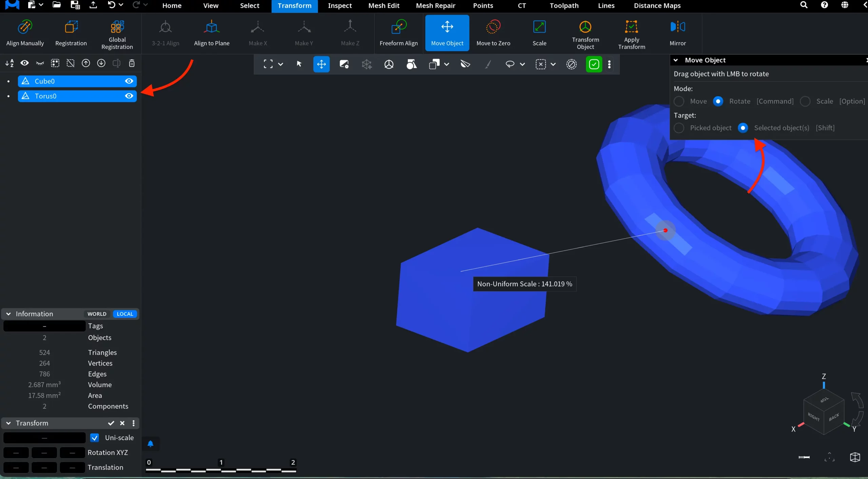The height and width of the screenshot is (479, 868).
Task: Click the Apply Transform icon
Action: click(x=631, y=26)
